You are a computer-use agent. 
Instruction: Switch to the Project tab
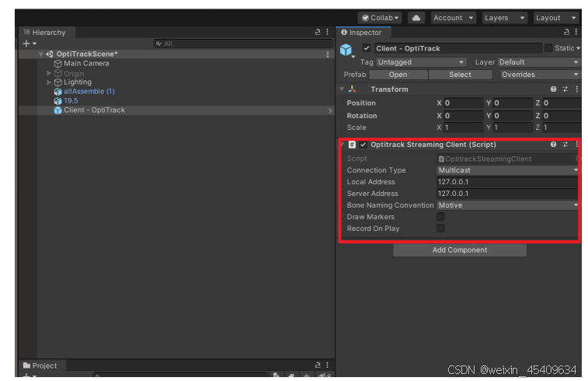click(40, 365)
